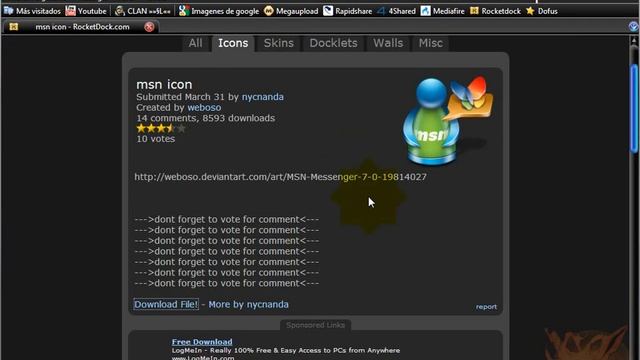Open the Megaupload bookmark
This screenshot has height=360, width=640.
pos(291,11)
